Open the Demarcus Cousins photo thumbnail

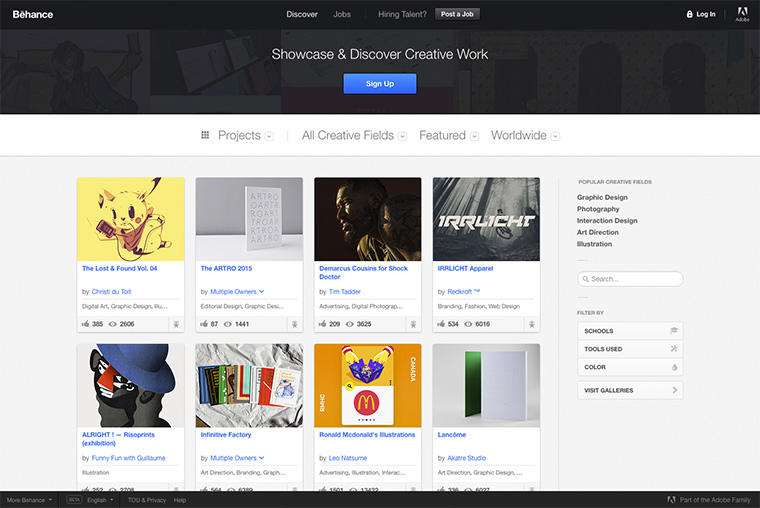368,219
